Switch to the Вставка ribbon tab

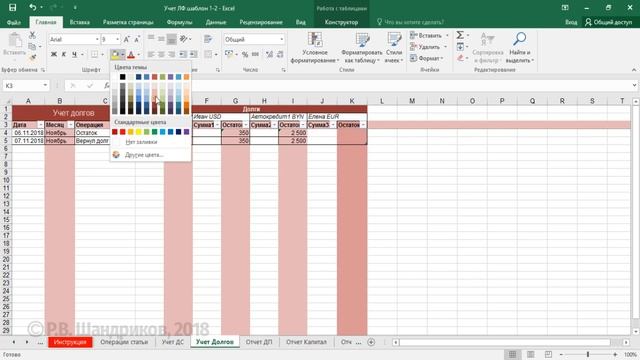point(80,22)
